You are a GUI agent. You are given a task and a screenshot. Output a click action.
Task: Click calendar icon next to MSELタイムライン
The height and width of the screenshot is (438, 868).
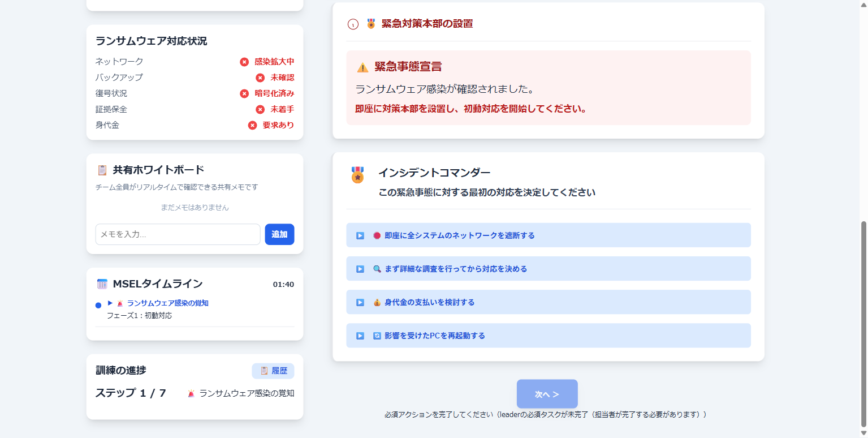pos(102,284)
